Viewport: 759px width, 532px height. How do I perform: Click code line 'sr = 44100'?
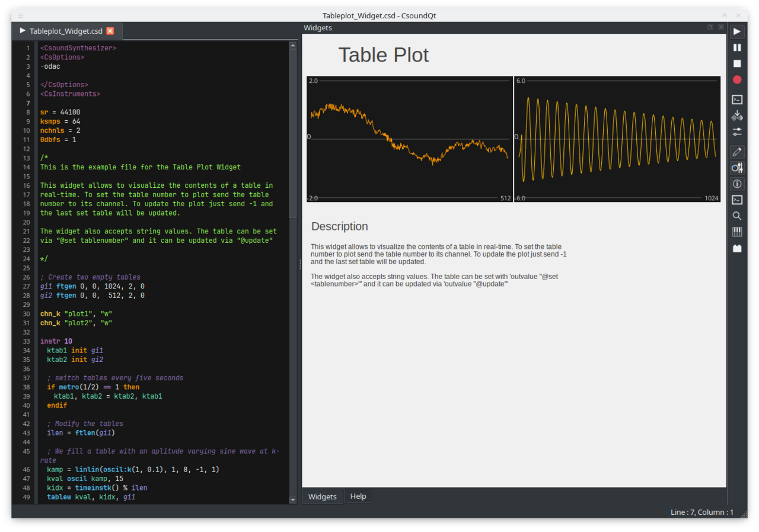(x=60, y=112)
